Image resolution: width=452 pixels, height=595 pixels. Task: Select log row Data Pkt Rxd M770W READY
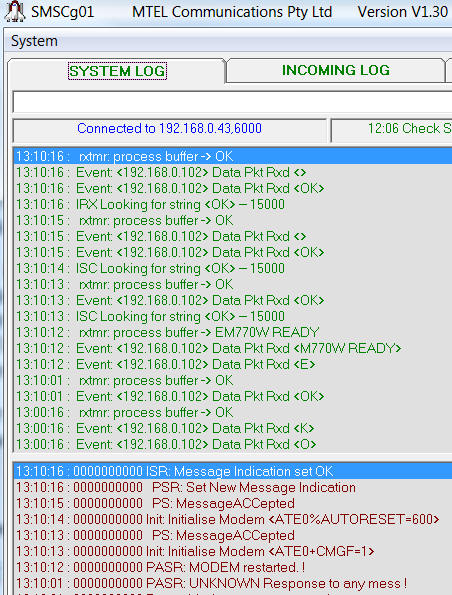[x=233, y=348]
